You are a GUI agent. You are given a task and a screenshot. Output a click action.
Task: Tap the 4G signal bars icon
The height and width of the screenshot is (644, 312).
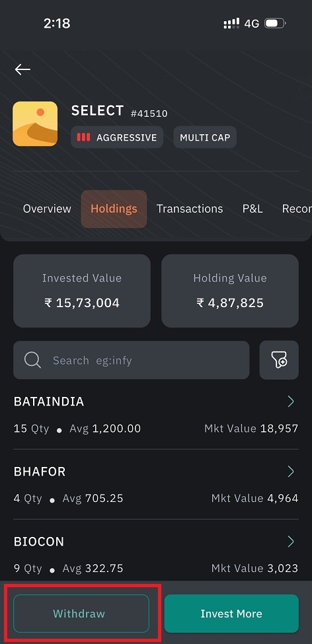pos(231,23)
